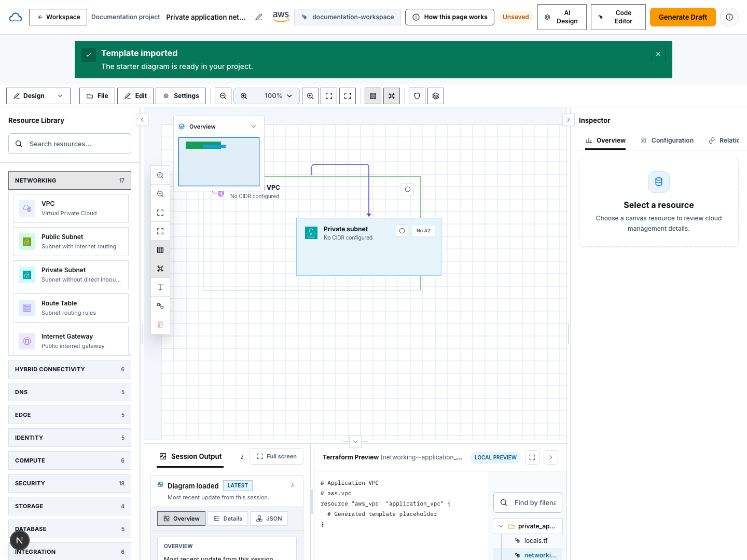Select the connector tool in the canvas toolbar
Viewport: 747px width, 560px height.
tap(160, 306)
